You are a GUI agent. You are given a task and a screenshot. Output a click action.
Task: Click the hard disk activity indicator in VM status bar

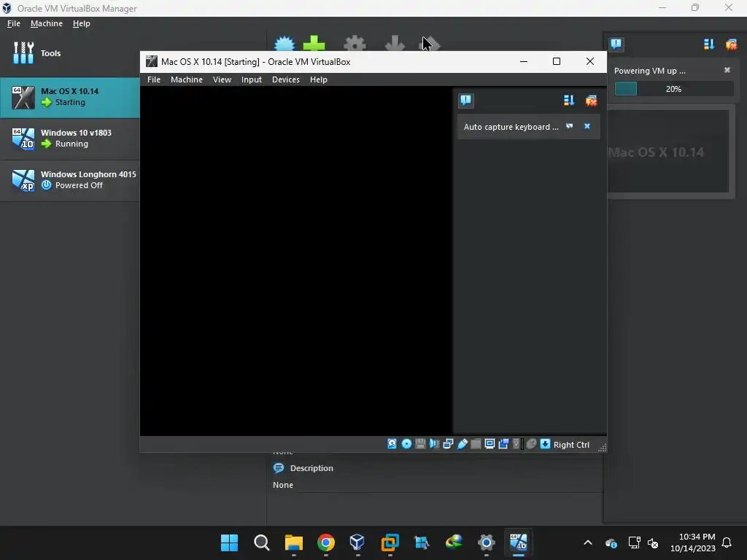(392, 444)
